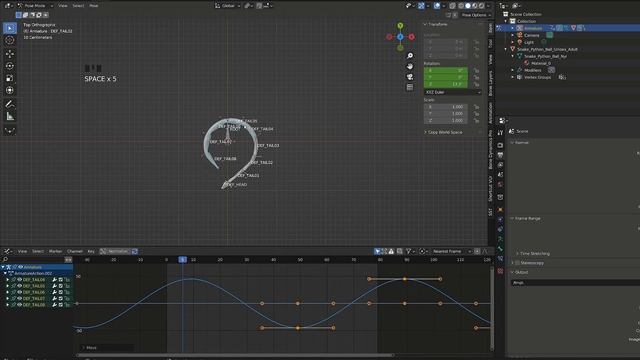Open the XYZ Euler rotation mode dropdown
Viewport: 640px width, 360px height.
tap(453, 92)
